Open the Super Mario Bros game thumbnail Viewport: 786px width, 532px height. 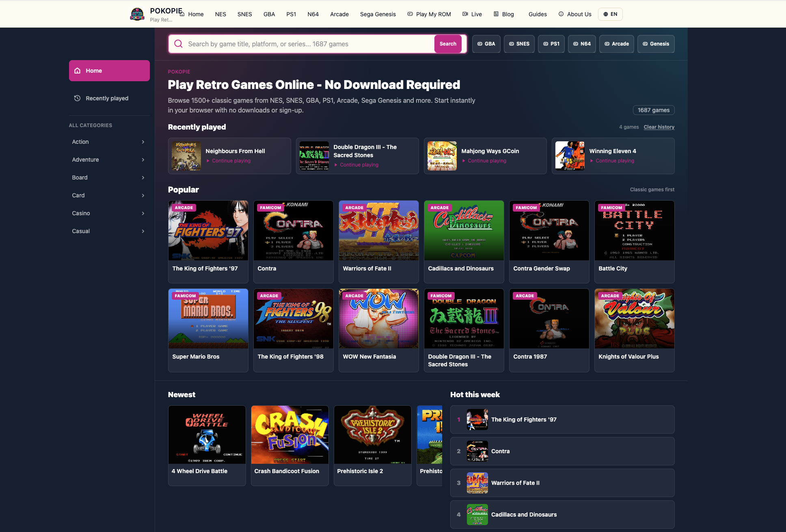pyautogui.click(x=208, y=318)
